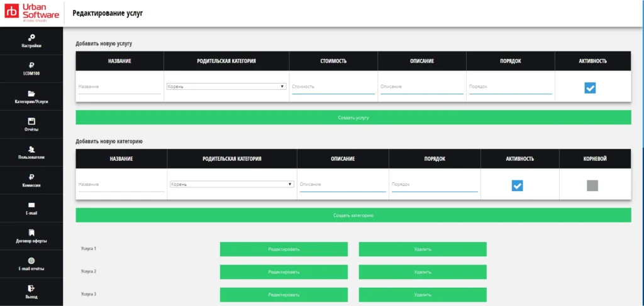Open Договор оферты bookmark icon
This screenshot has height=306, width=644.
(31, 232)
